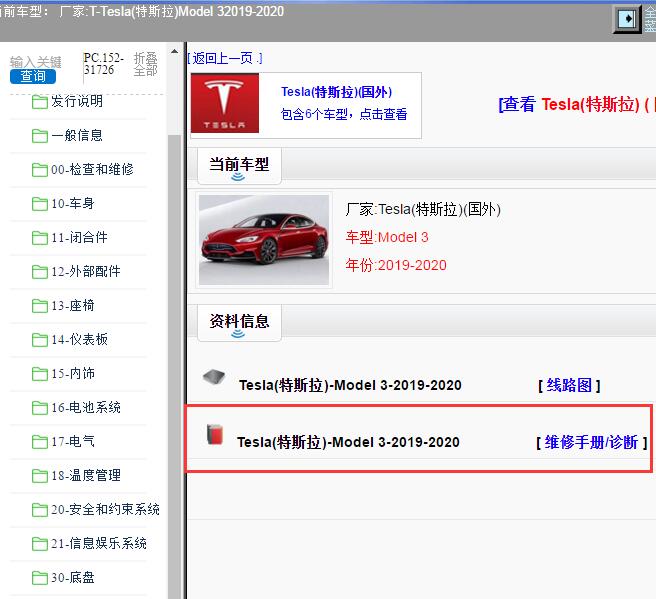Viewport: 656px width, 599px height.
Task: Click the PC.152-31726 label
Action: coord(104,64)
